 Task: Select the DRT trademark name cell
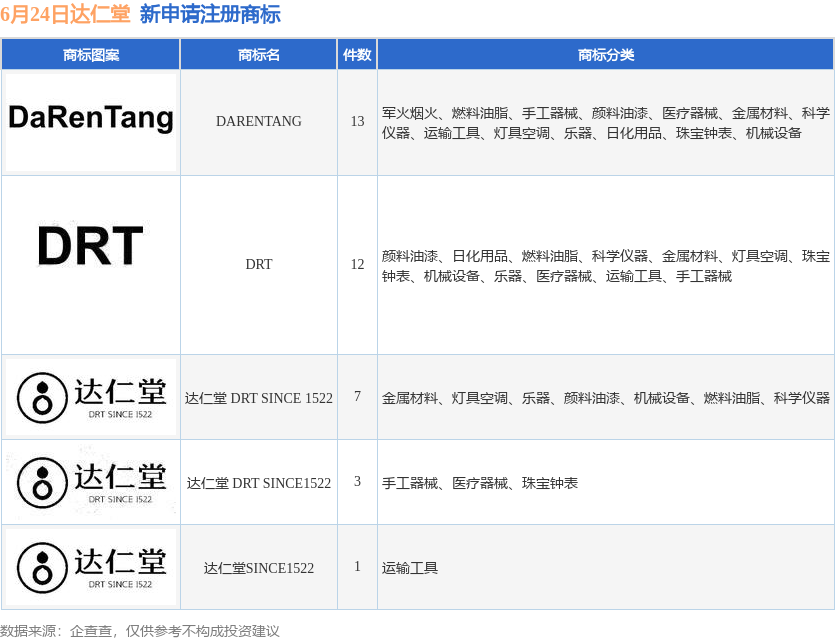point(259,264)
